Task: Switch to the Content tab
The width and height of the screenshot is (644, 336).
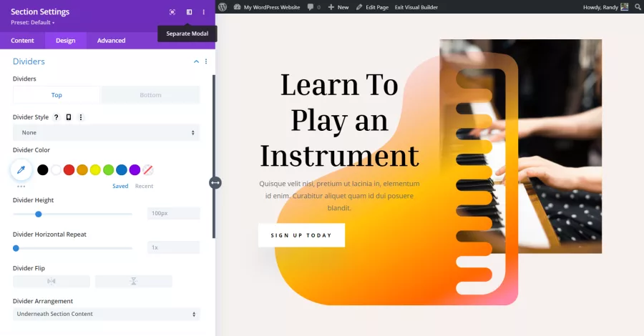Action: 23,41
